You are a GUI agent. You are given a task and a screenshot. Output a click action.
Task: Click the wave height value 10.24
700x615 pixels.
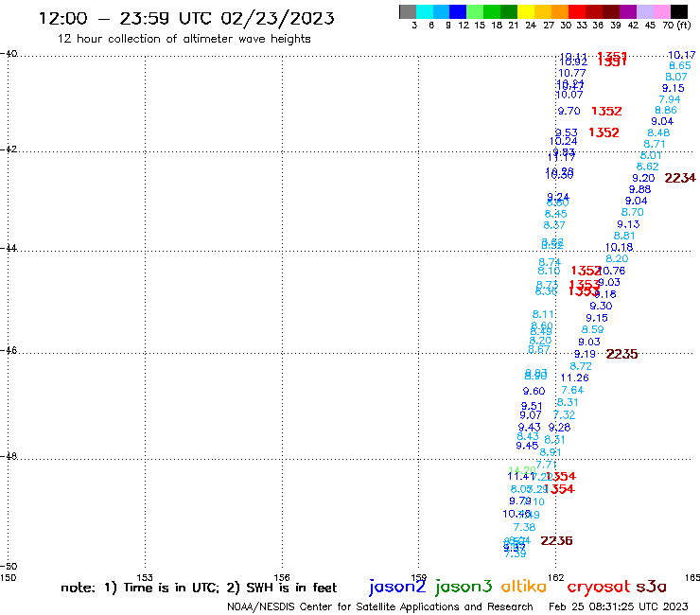click(563, 141)
